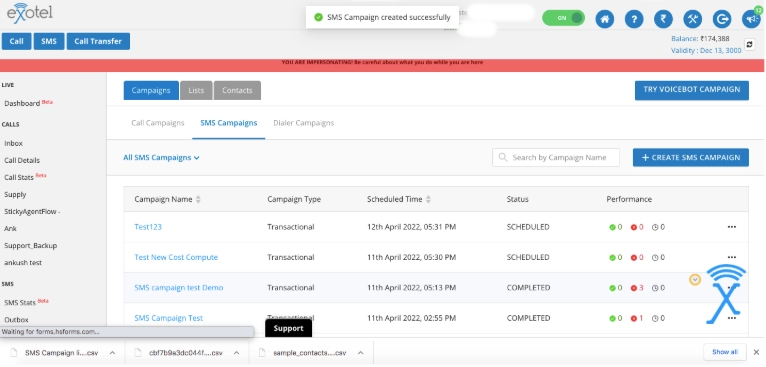Screen dimensions: 766x367
Task: Click Create SMS Campaign button
Action: (x=691, y=157)
